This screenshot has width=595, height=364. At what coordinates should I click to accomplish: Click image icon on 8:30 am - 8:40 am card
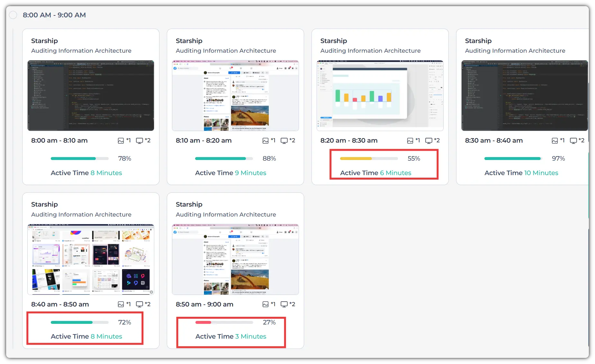pyautogui.click(x=555, y=141)
